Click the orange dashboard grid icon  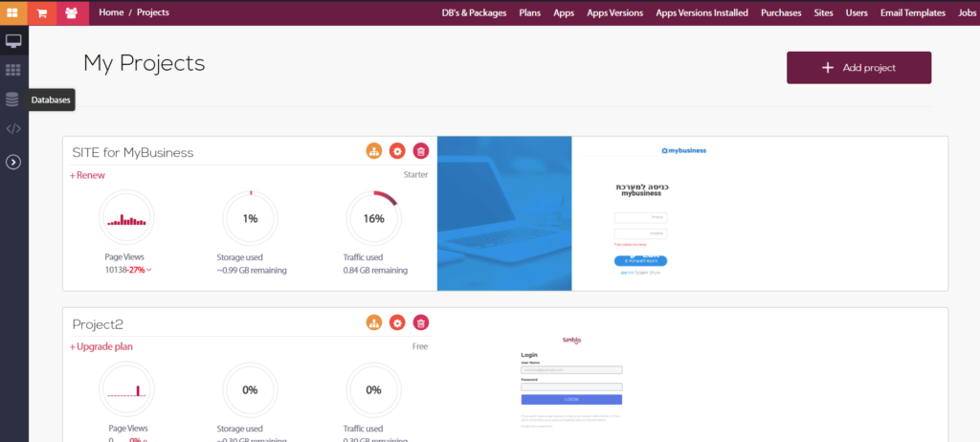pyautogui.click(x=13, y=12)
